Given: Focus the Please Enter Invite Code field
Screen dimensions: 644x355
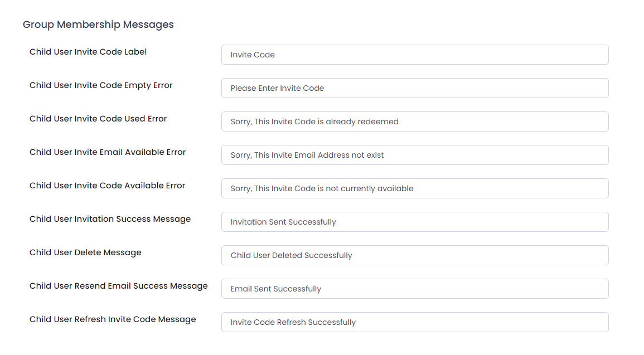Looking at the screenshot, I should [415, 88].
